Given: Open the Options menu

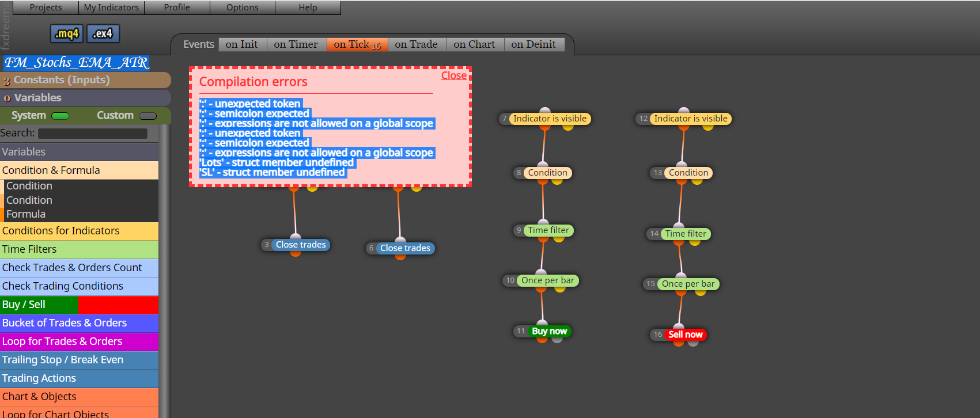Looking at the screenshot, I should tap(243, 7).
